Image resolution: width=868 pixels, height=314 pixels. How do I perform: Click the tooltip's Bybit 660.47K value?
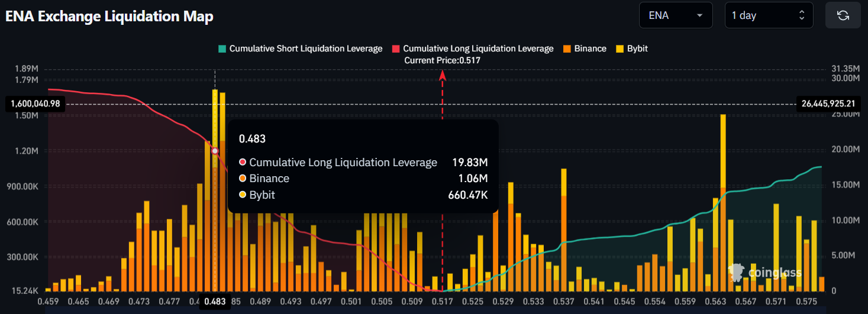click(468, 194)
